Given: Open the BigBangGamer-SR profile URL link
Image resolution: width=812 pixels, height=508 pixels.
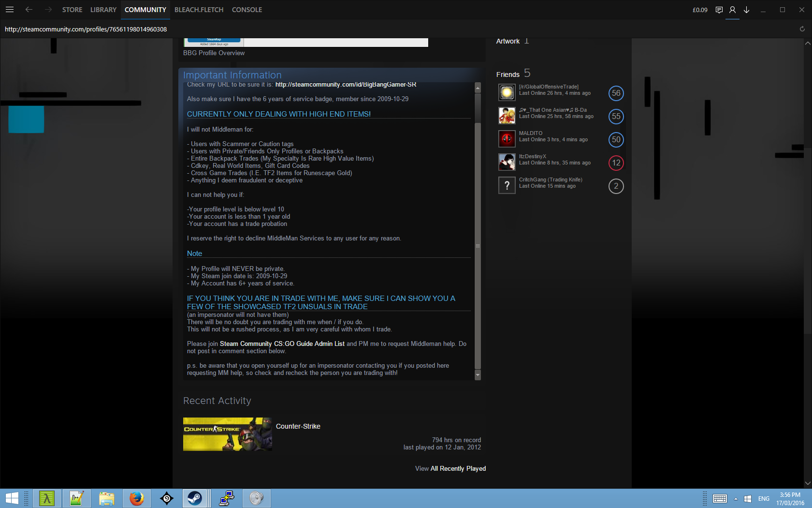Looking at the screenshot, I should point(346,85).
